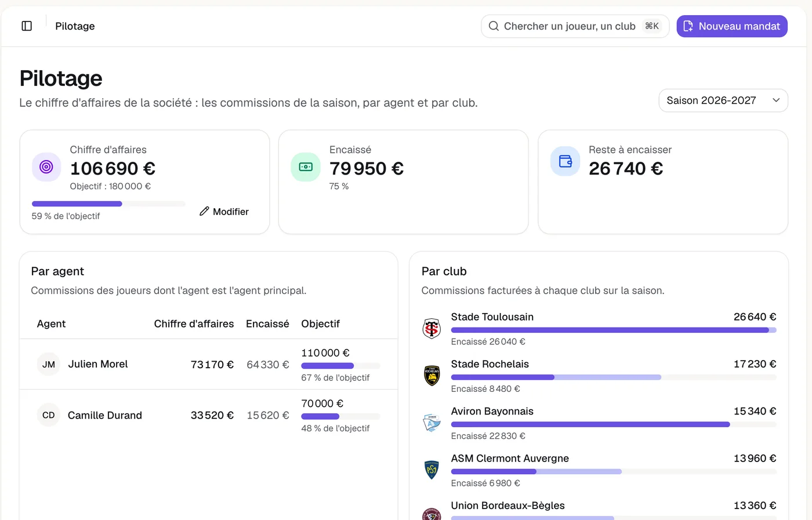
Task: Click the Aviron Bayonnais club logo
Action: pyautogui.click(x=432, y=423)
